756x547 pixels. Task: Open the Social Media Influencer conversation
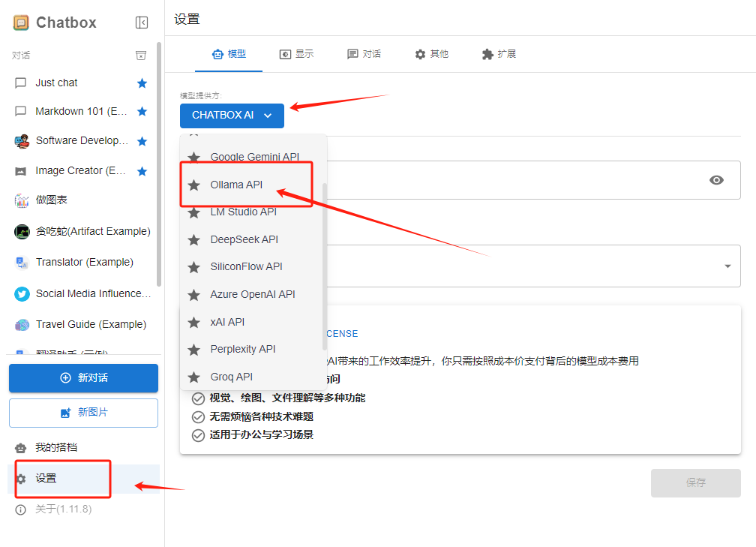[x=82, y=294]
